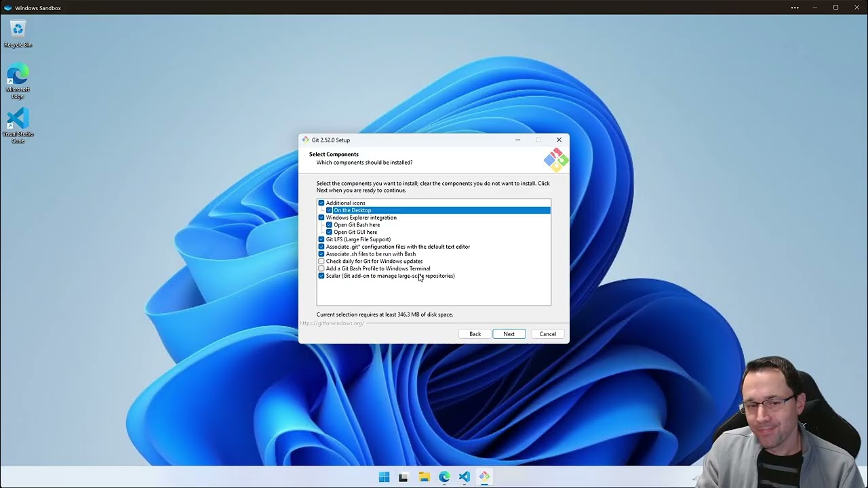
Task: Click the Windows Sandbox title bar icon
Action: point(7,7)
